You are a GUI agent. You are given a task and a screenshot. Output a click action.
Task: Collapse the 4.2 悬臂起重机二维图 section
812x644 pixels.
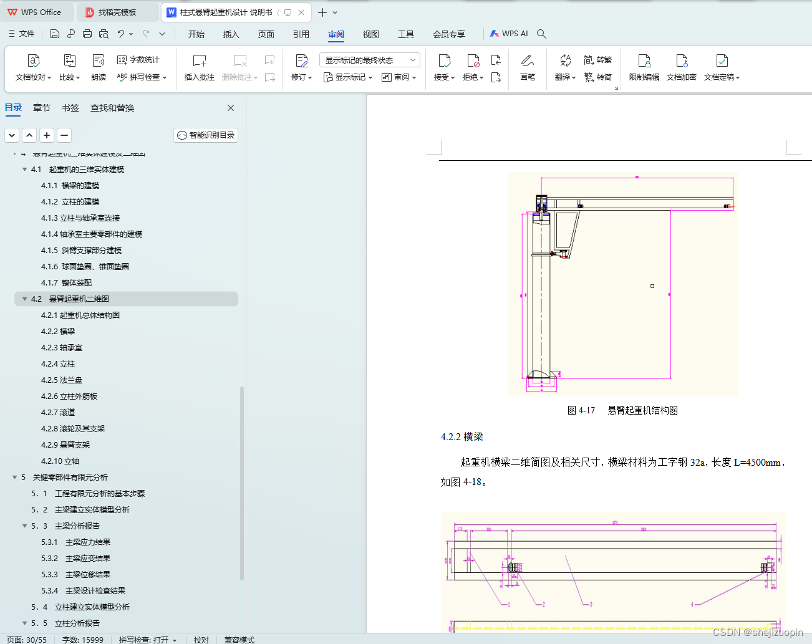click(24, 299)
